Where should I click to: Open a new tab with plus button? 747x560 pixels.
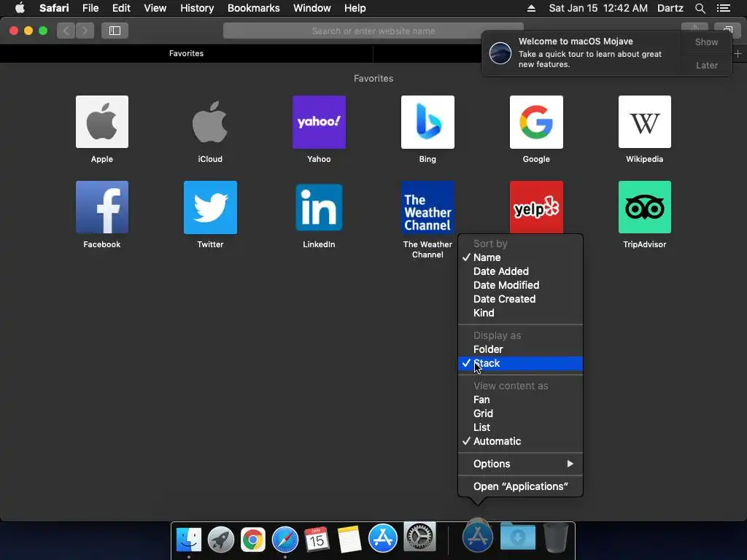[x=738, y=53]
